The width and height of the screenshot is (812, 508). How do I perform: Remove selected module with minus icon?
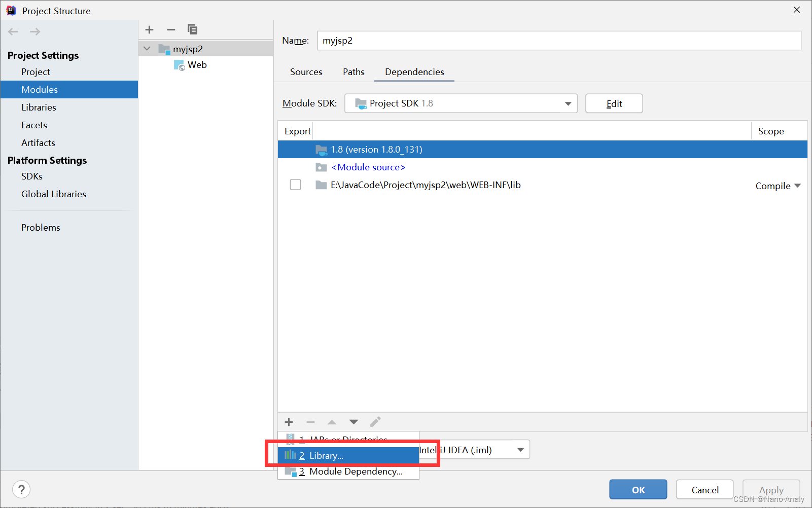click(171, 29)
